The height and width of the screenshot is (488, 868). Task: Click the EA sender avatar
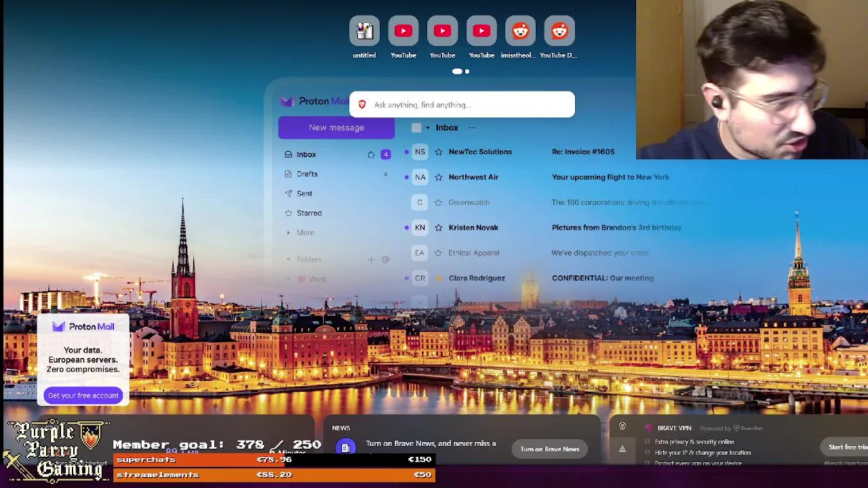(420, 253)
